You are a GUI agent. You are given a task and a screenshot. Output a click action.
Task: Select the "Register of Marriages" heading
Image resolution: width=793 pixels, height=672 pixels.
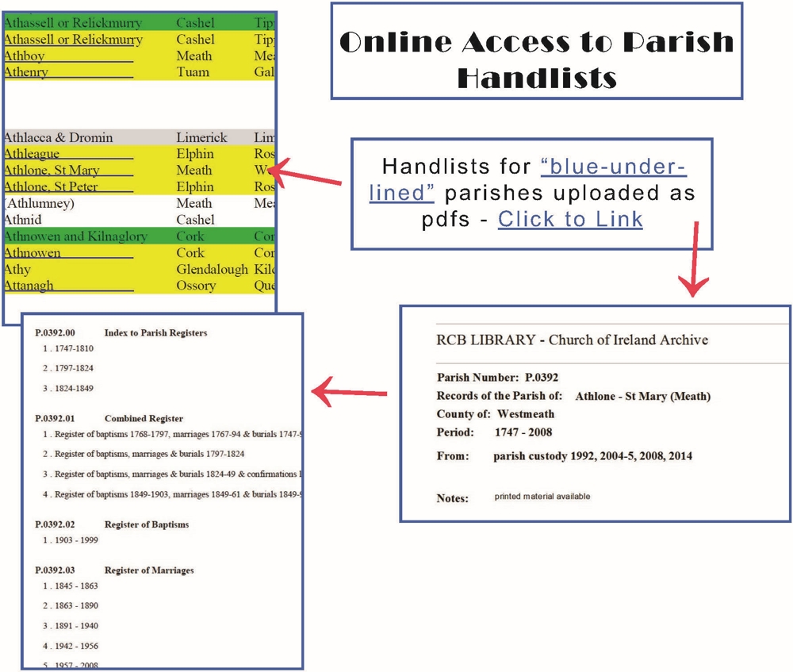click(149, 570)
